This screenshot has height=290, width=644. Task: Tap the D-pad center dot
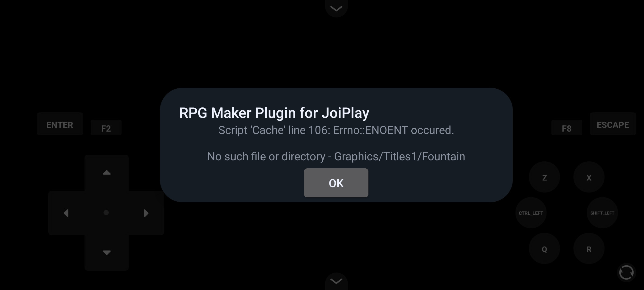tap(106, 213)
